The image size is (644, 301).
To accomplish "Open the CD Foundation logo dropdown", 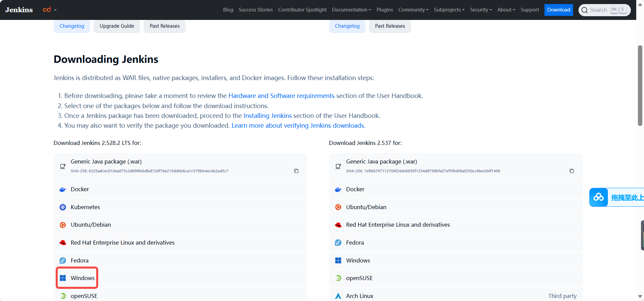I will coord(50,10).
